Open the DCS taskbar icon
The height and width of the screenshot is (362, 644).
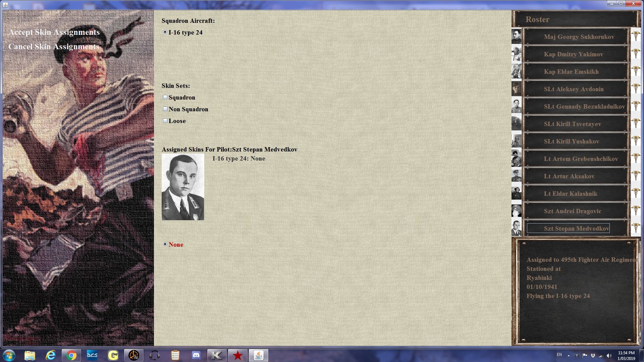pyautogui.click(x=92, y=355)
